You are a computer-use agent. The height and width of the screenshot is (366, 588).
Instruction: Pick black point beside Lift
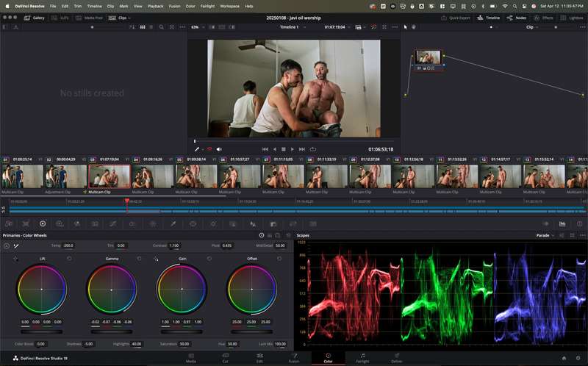15,259
